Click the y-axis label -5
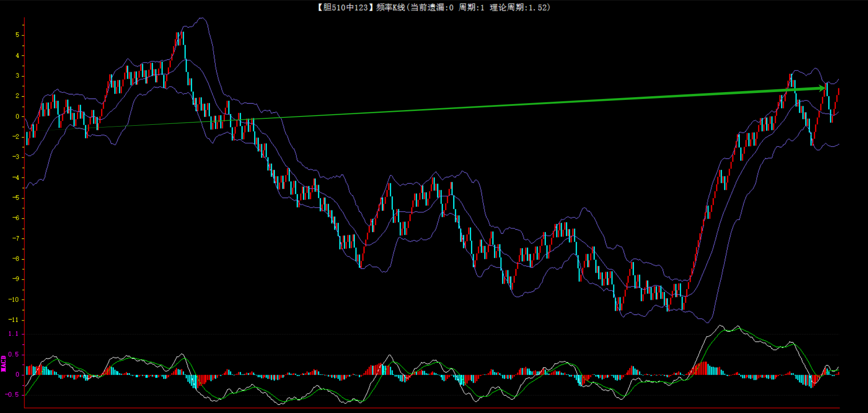 tap(16, 198)
